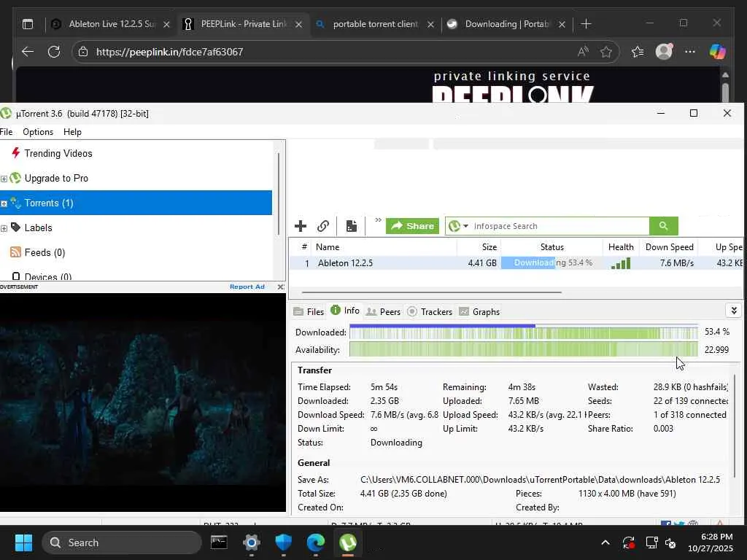Screen dimensions: 747x560
Task: Open browser tab actions menu icon
Action: coord(28,24)
